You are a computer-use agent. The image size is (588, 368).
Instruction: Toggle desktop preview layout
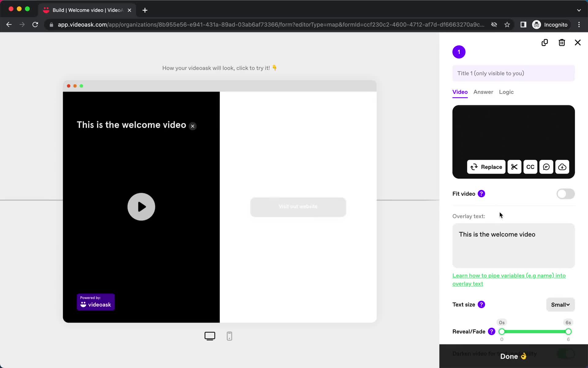click(x=209, y=336)
